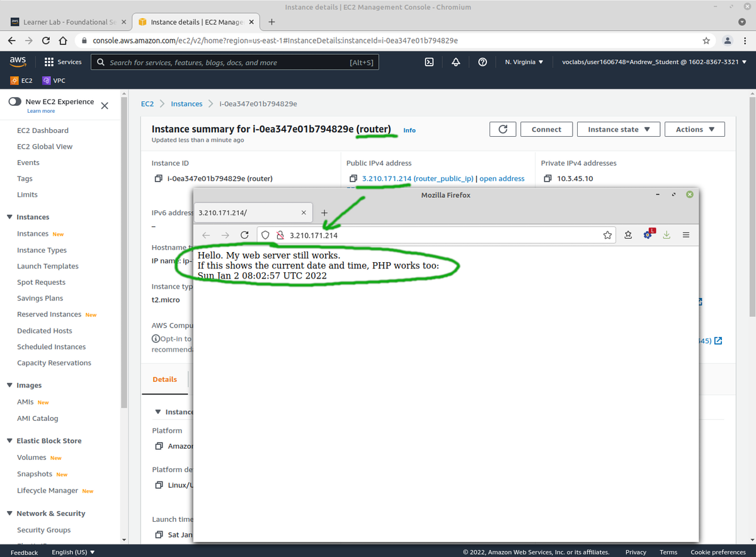The width and height of the screenshot is (756, 557).
Task: Copy the instance ID value
Action: [158, 178]
